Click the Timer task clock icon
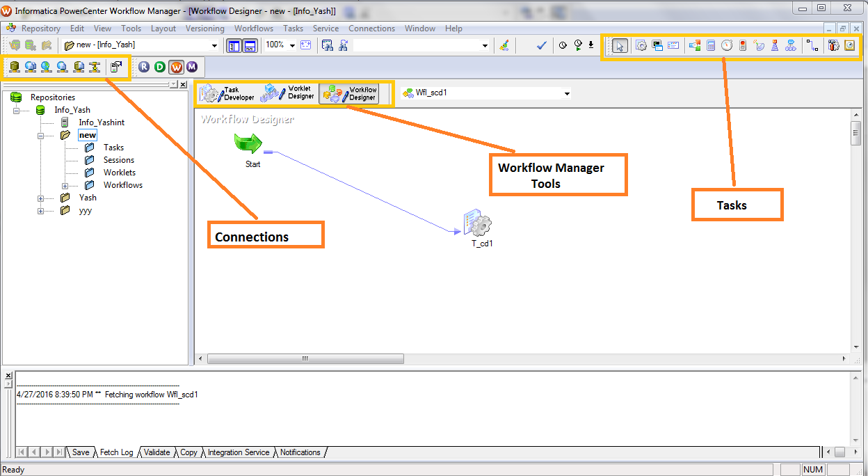Image resolution: width=868 pixels, height=476 pixels. 727,46
